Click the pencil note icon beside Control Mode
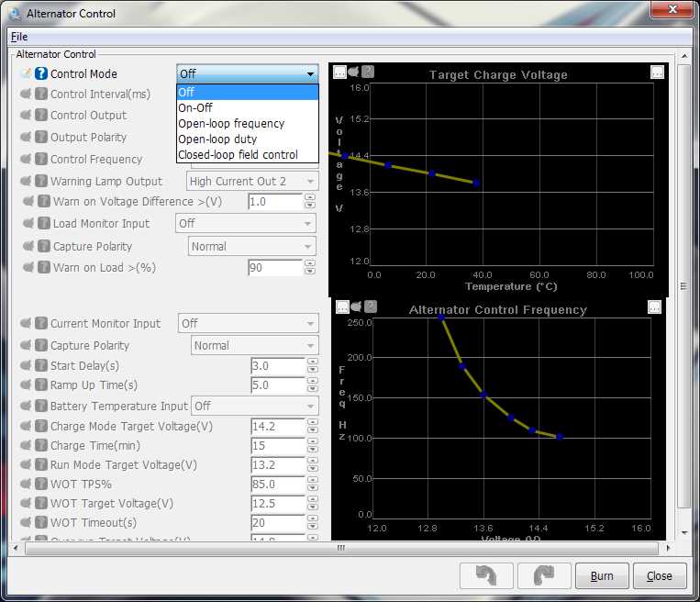The height and width of the screenshot is (602, 700). pos(26,73)
